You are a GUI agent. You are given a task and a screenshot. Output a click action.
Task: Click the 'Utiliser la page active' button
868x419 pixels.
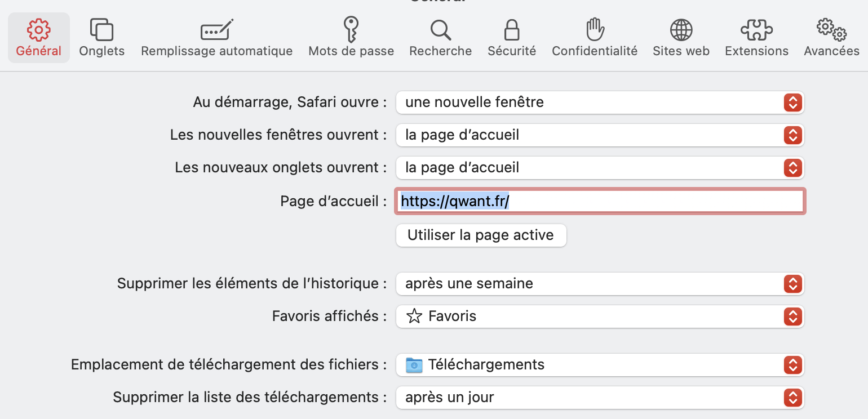click(x=481, y=235)
